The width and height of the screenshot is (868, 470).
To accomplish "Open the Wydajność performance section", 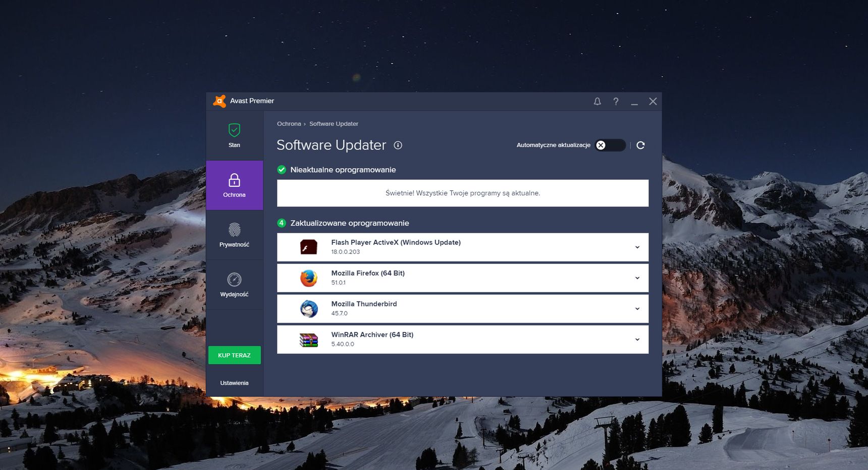I will tap(234, 285).
